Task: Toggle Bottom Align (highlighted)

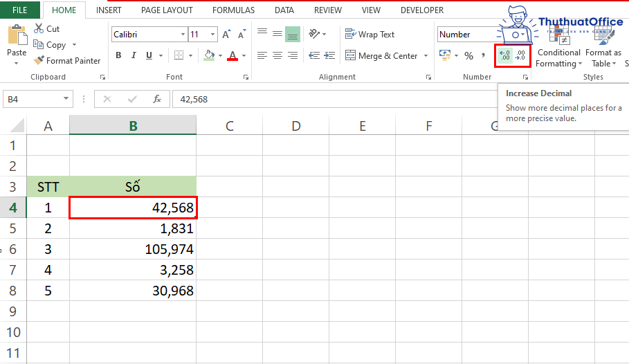Action: [x=293, y=35]
